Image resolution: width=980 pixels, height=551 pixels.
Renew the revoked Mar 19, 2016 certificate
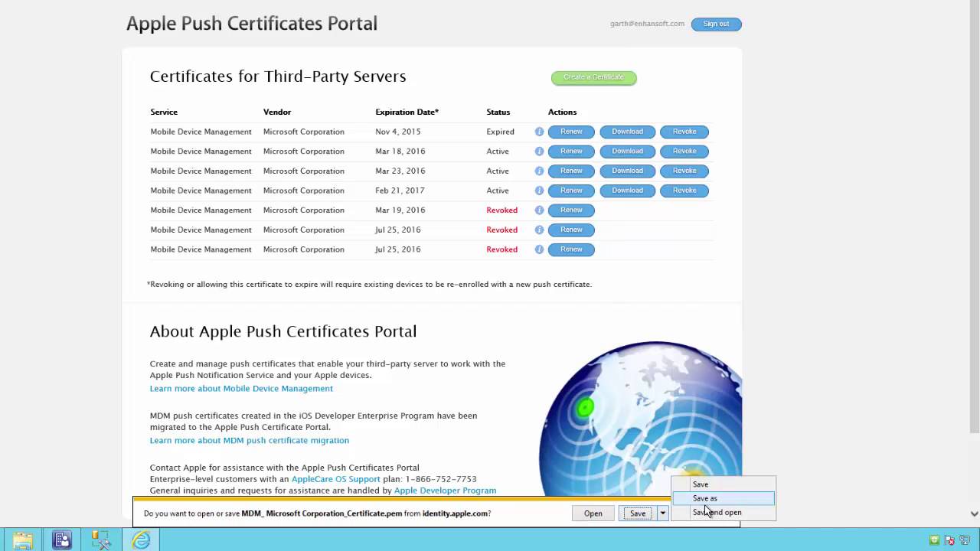click(x=571, y=210)
